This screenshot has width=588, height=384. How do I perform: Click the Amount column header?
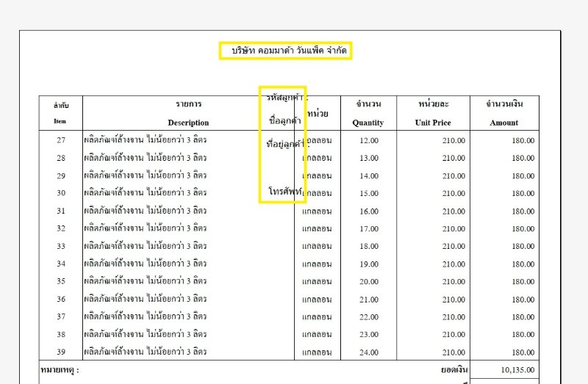click(503, 123)
